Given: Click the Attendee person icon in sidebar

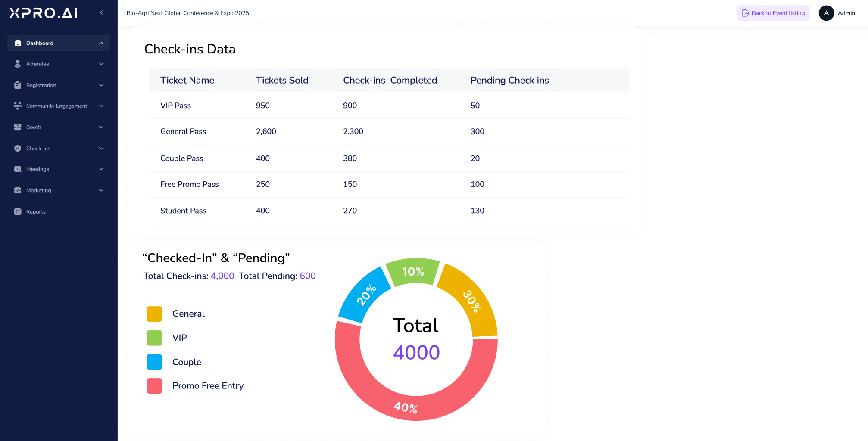Looking at the screenshot, I should (x=18, y=64).
